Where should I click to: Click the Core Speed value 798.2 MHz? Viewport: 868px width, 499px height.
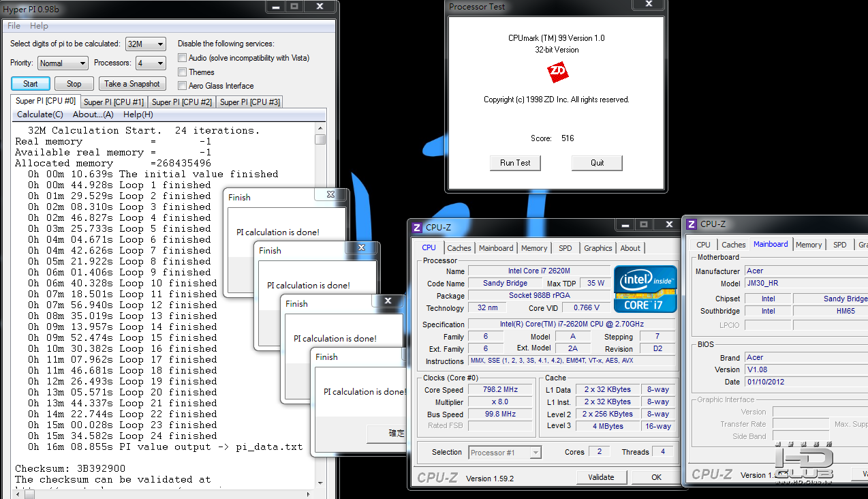tap(499, 390)
